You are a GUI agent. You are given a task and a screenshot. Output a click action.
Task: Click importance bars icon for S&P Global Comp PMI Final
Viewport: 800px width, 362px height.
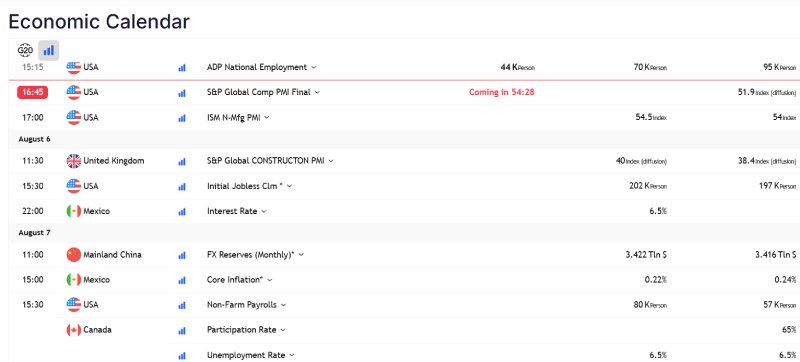click(x=182, y=93)
